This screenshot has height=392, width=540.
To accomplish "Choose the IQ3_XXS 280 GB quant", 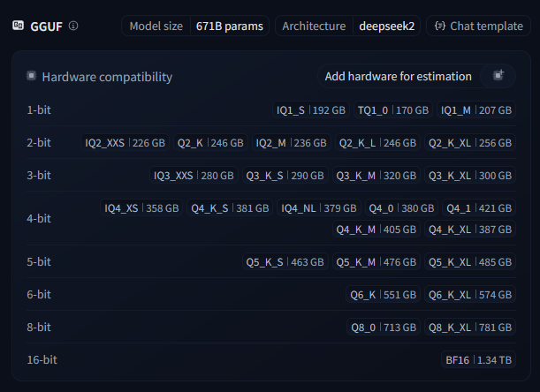I will 194,176.
